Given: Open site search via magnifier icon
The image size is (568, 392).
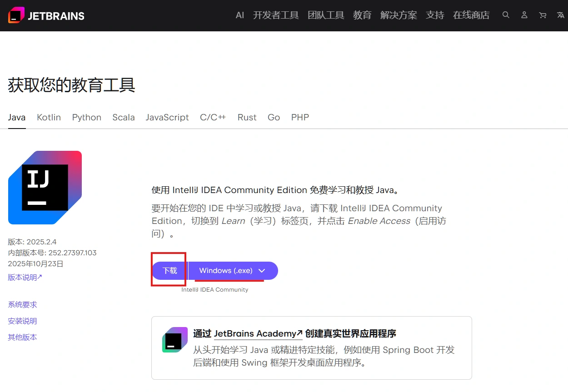Looking at the screenshot, I should 506,15.
